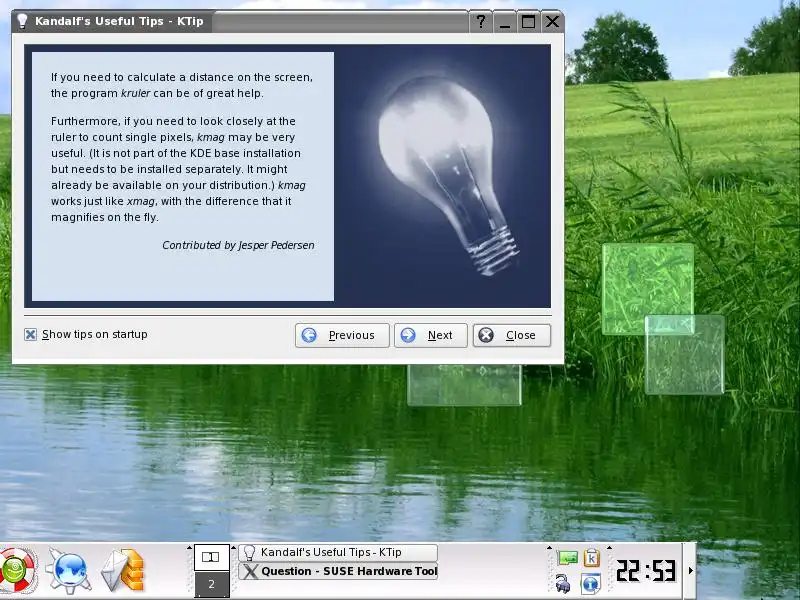
Task: Switch to virtual desktop 2 in pager
Action: click(x=211, y=584)
